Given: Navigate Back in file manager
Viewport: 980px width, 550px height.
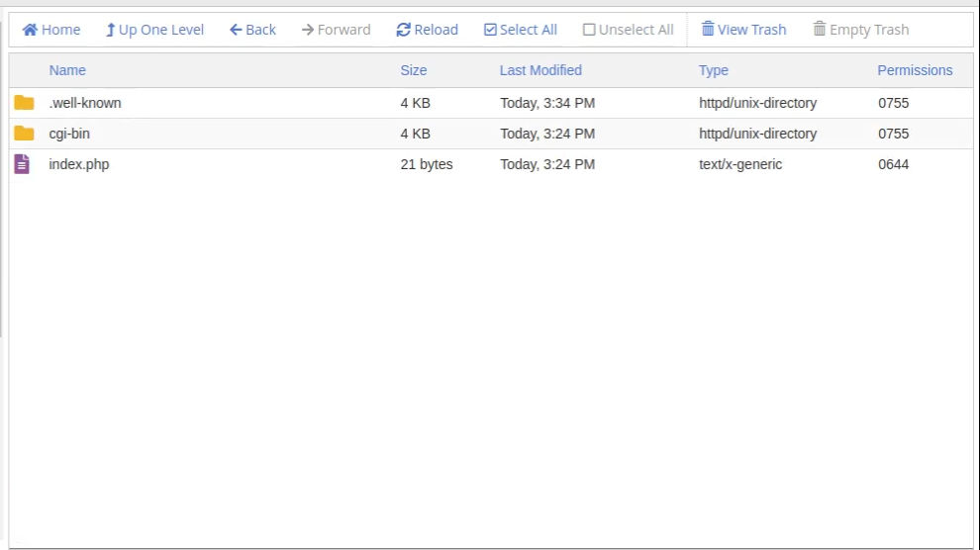Looking at the screenshot, I should pos(252,30).
